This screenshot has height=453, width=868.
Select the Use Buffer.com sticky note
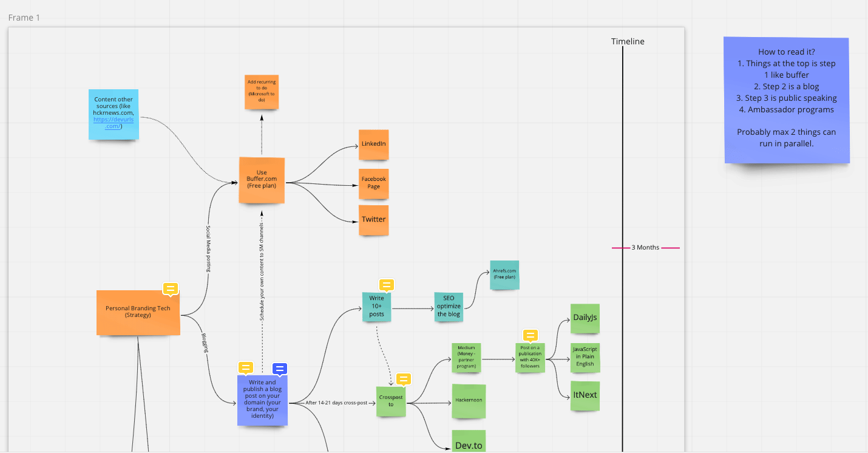(x=262, y=180)
